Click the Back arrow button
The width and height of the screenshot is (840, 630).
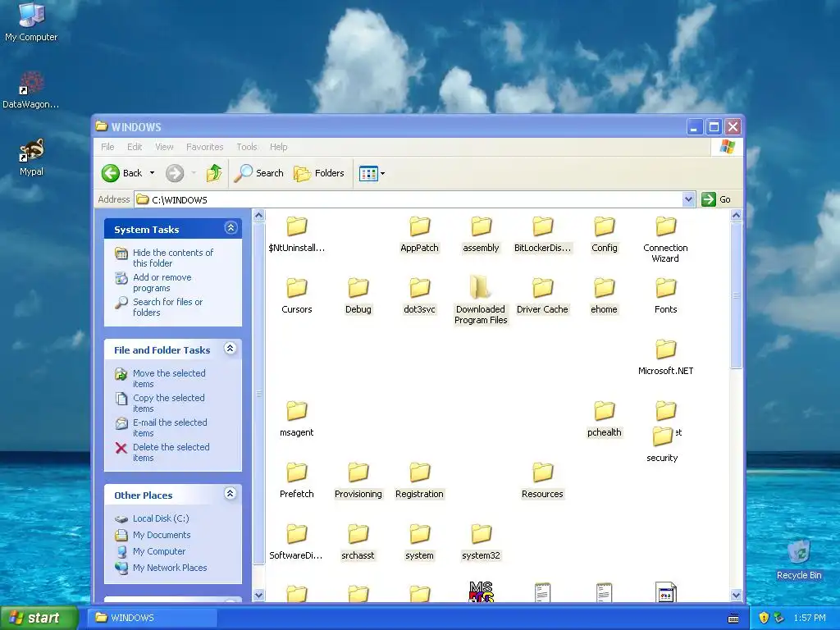(121, 173)
